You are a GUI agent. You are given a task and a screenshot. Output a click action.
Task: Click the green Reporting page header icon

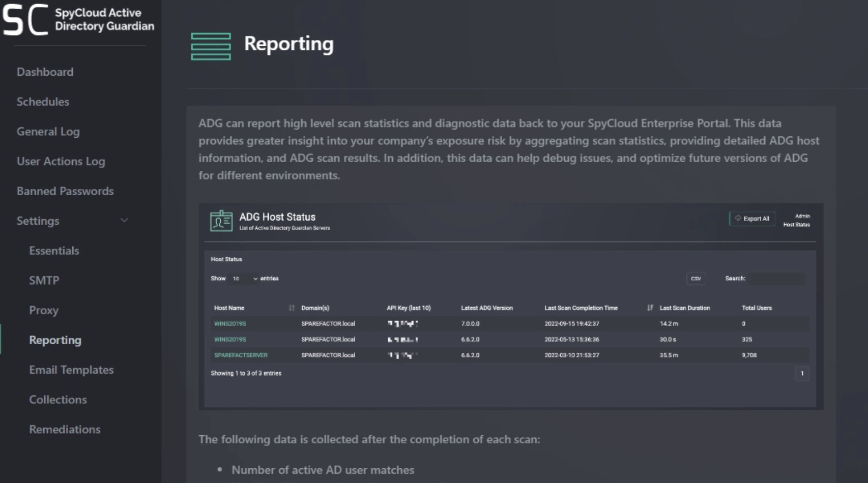[211, 46]
